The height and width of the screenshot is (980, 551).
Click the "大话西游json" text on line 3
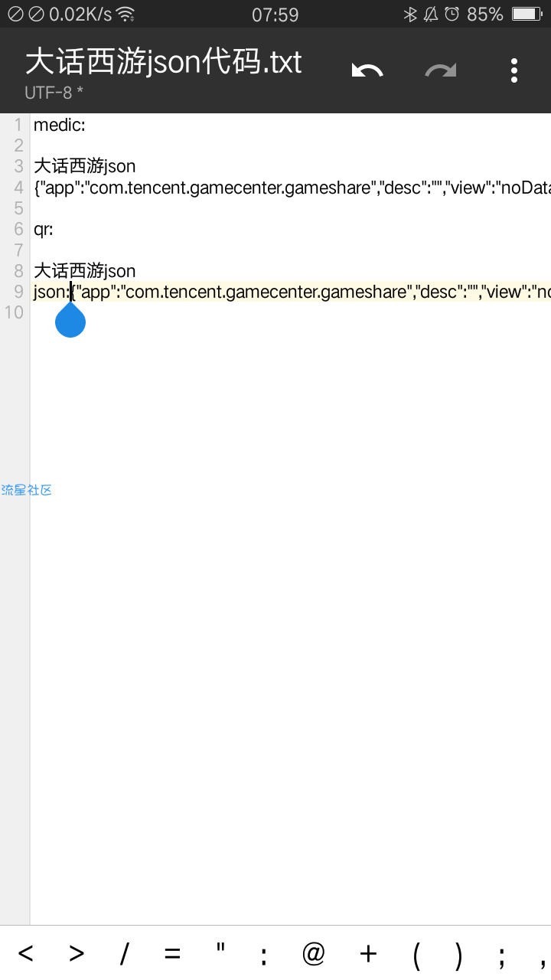[x=84, y=166]
